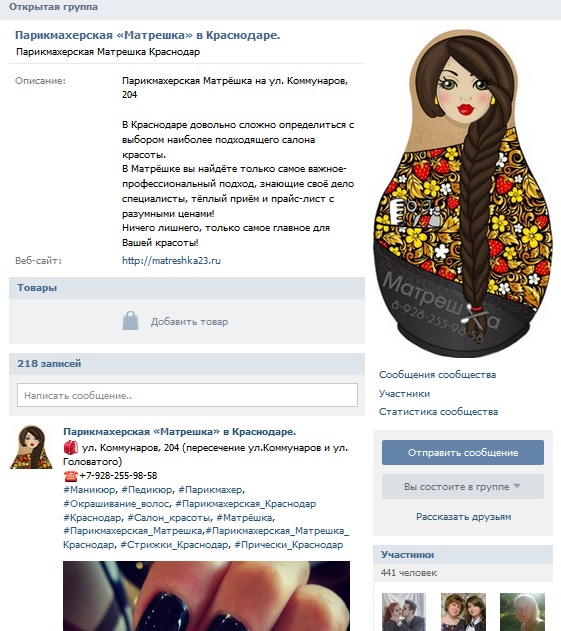Screen dimensions: 561x631
Task: Click the small post author avatar
Action: (31, 447)
